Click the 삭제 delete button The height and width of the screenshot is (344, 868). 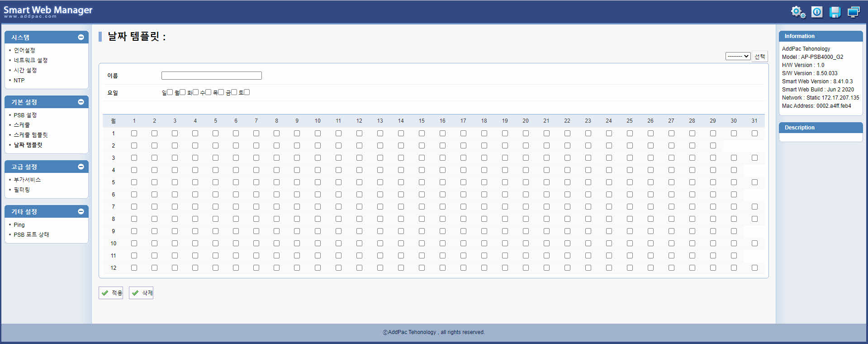click(141, 293)
